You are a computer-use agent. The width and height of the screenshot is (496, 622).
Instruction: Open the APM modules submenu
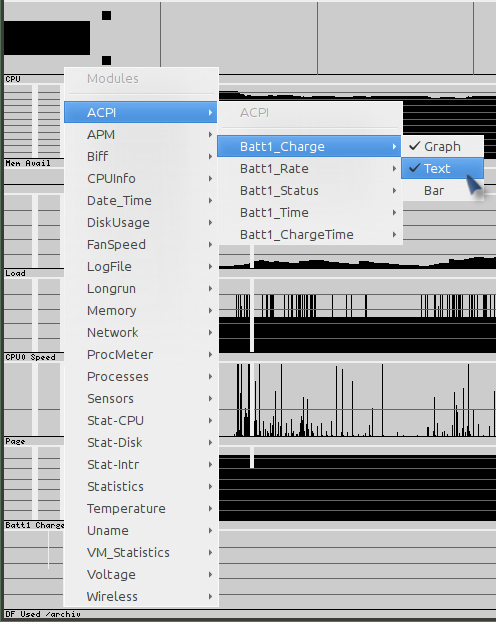point(140,135)
